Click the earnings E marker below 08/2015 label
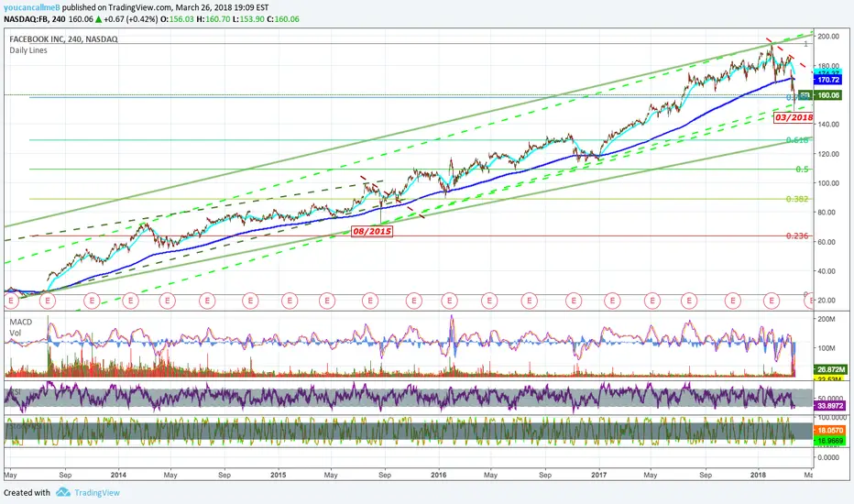 pyautogui.click(x=370, y=301)
